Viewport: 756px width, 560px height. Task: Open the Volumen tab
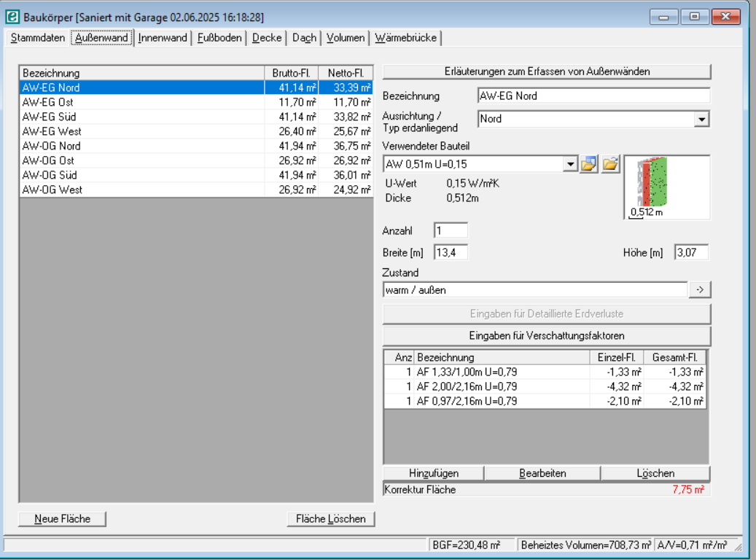click(345, 37)
